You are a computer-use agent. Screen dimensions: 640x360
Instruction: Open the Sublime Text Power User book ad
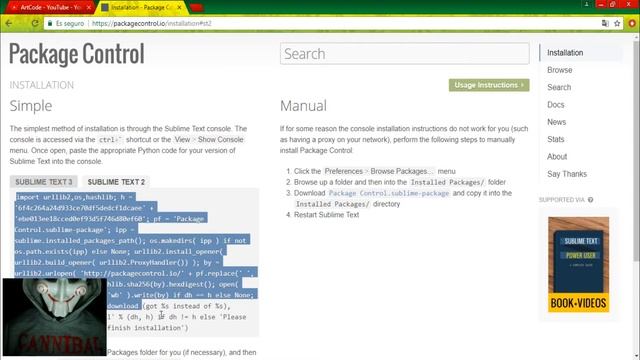(578, 264)
